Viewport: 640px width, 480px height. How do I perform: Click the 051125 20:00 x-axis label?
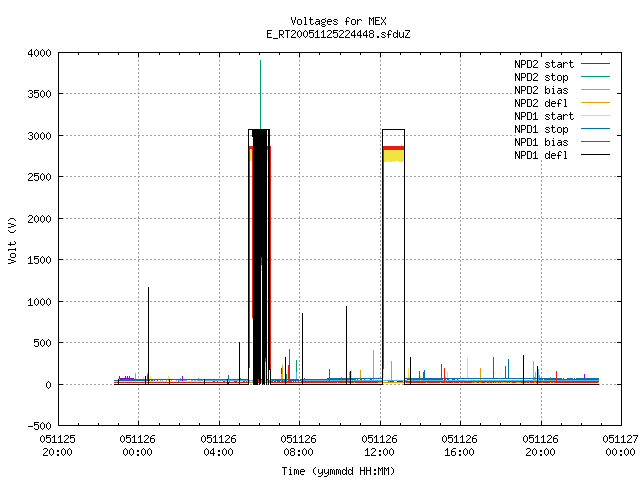click(x=58, y=446)
